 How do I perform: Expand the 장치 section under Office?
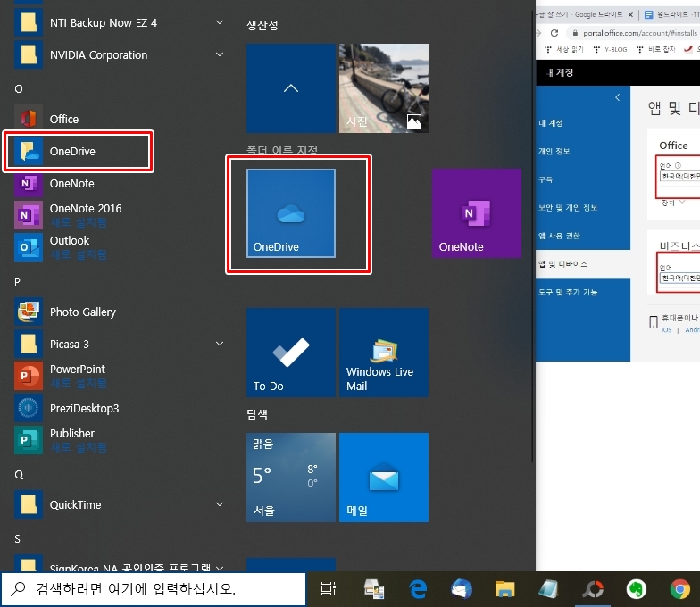673,203
